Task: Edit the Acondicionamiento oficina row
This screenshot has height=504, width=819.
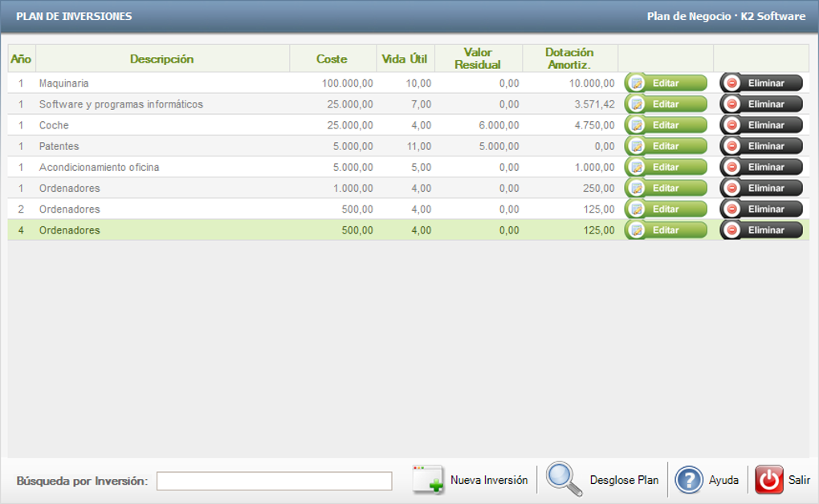Action: point(666,167)
